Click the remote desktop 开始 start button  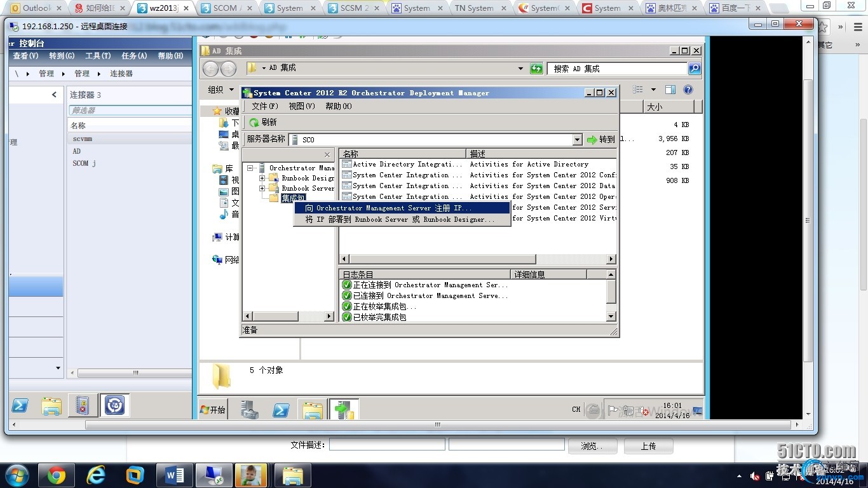[213, 410]
